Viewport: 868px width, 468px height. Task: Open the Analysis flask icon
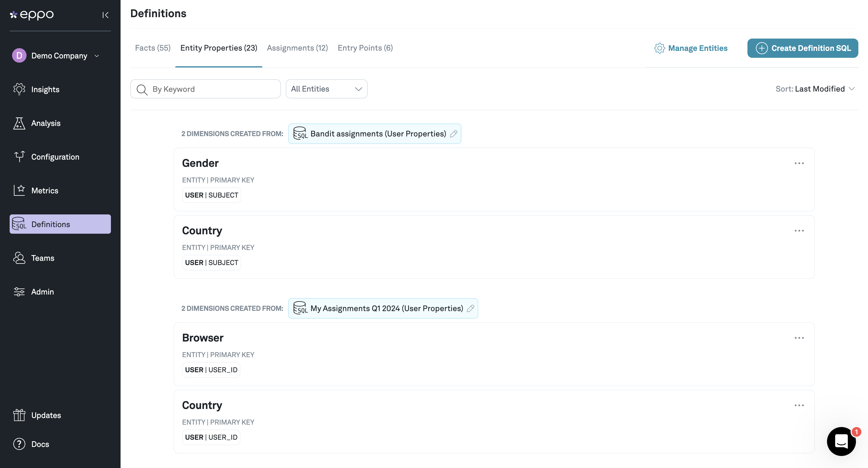(x=19, y=123)
